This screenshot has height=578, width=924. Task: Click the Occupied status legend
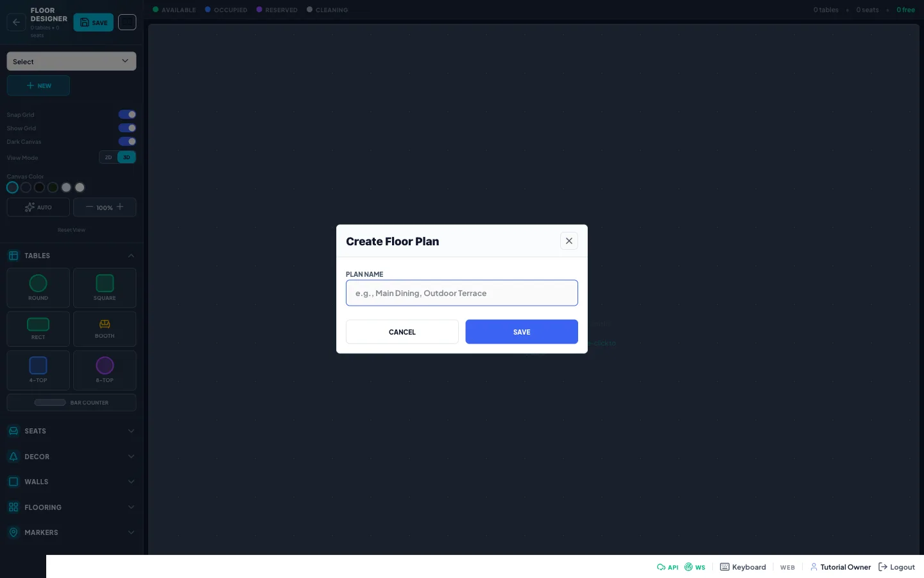point(226,10)
